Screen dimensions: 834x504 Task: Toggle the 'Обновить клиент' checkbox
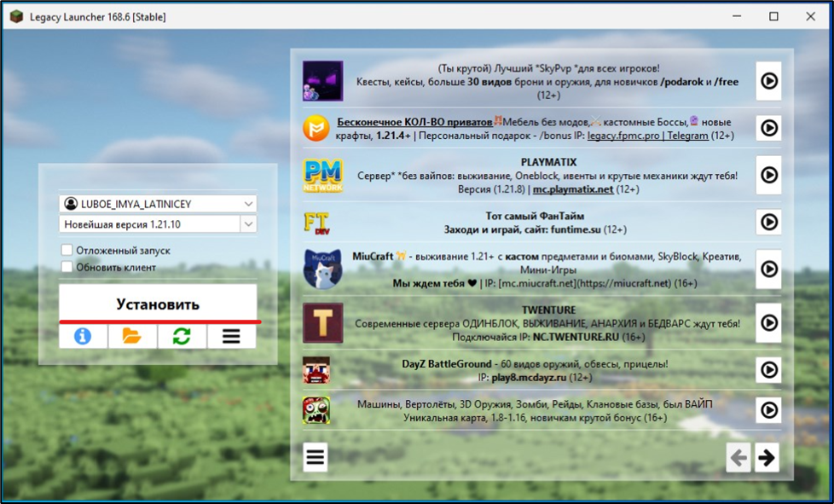tap(67, 267)
